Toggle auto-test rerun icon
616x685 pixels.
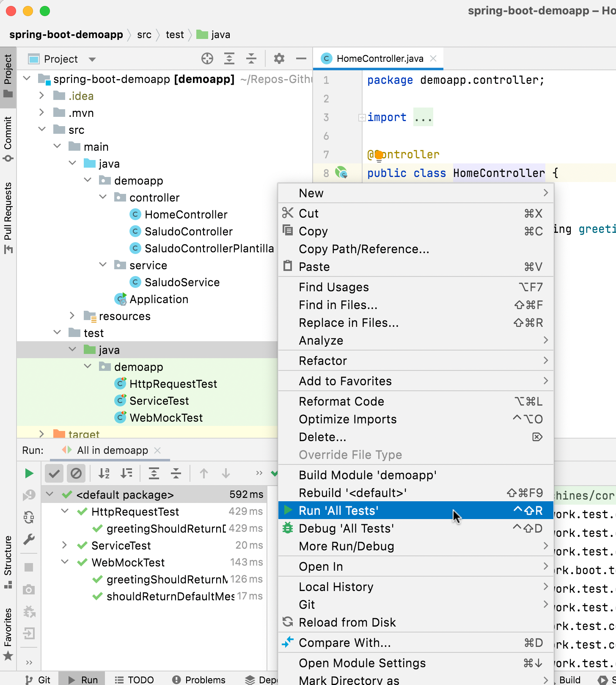click(x=29, y=517)
